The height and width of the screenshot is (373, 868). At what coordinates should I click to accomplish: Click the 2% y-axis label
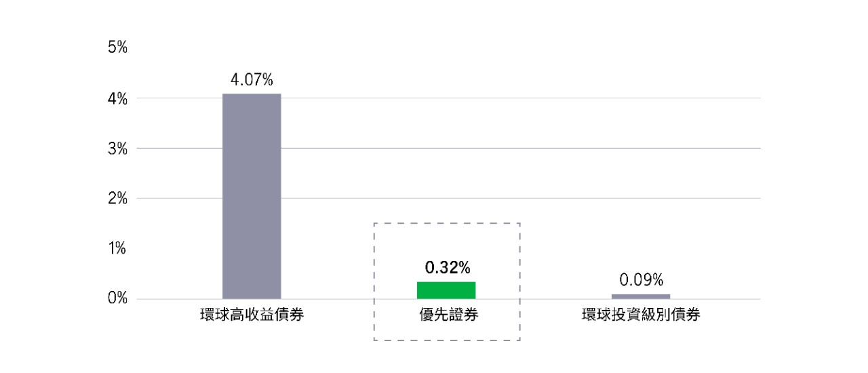click(x=117, y=199)
